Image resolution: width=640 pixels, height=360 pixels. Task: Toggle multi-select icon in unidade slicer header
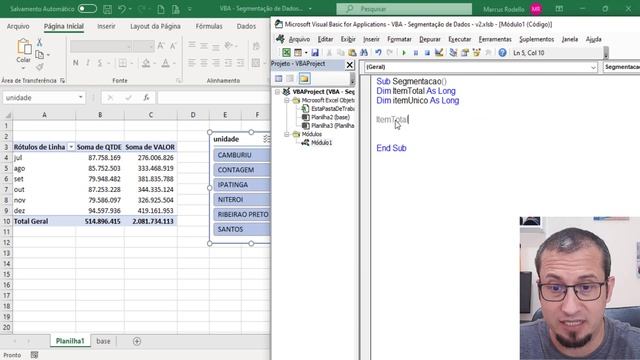coord(267,139)
